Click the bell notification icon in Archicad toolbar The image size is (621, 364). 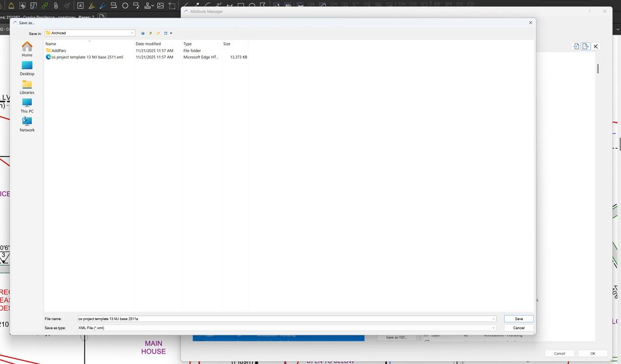[x=11, y=6]
